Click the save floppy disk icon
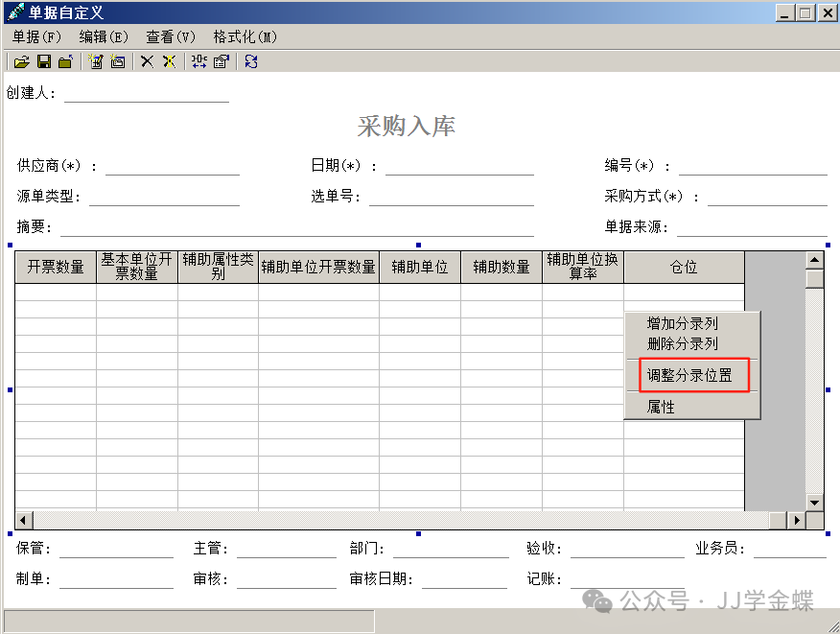The height and width of the screenshot is (634, 840). click(43, 61)
